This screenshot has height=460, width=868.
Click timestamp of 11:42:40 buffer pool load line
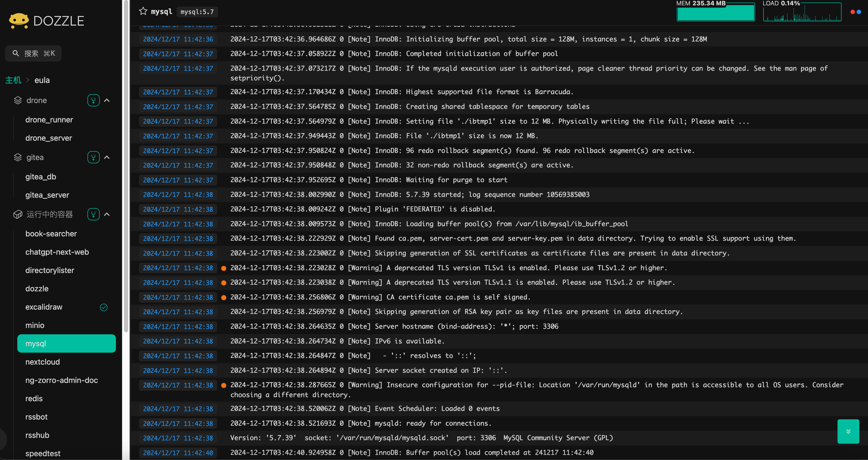[x=178, y=453]
